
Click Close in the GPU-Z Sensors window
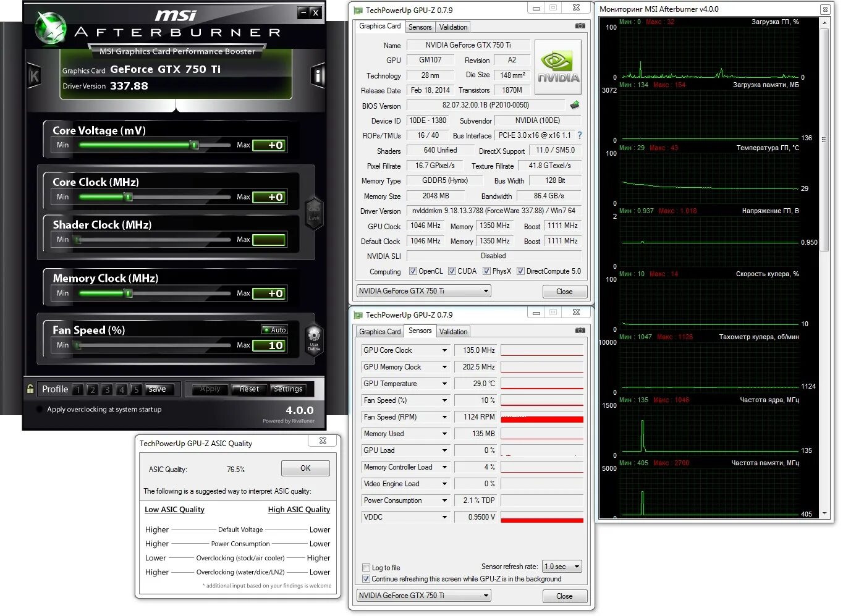[564, 596]
